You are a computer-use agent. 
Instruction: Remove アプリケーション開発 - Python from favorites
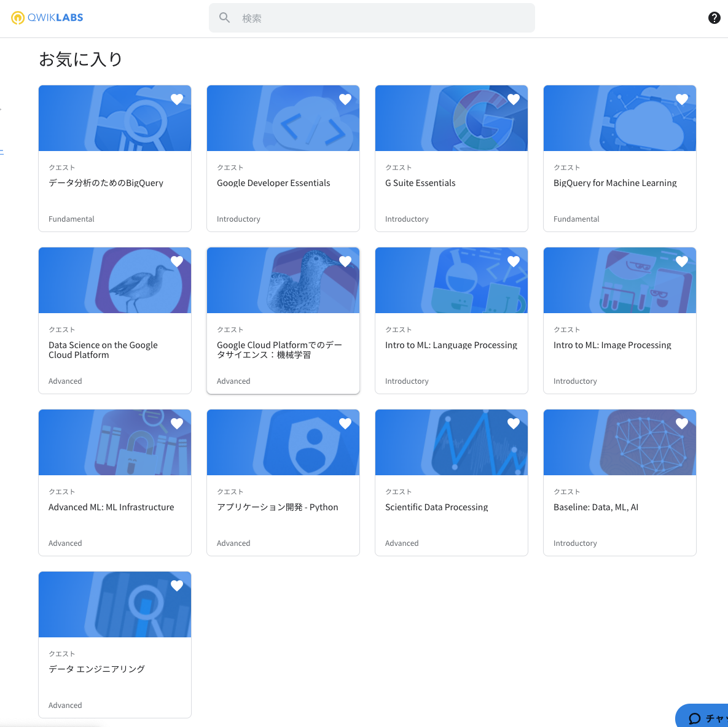point(345,423)
